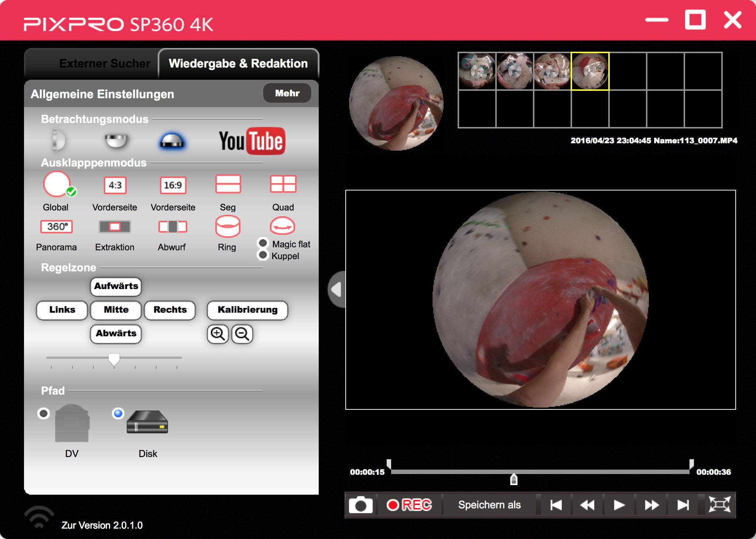Switch to the Externer Sucher tab

pyautogui.click(x=105, y=63)
